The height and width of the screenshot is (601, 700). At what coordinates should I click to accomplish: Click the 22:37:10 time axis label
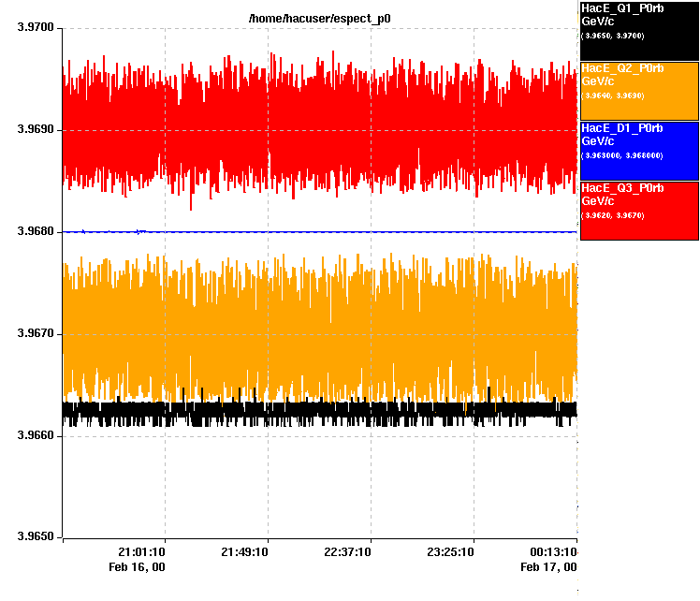(349, 552)
